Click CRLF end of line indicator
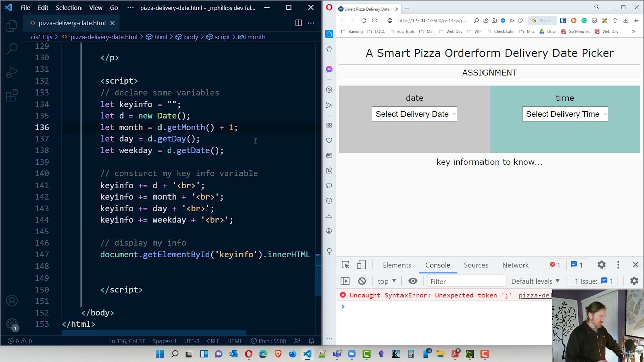The image size is (644, 362). coord(213,341)
